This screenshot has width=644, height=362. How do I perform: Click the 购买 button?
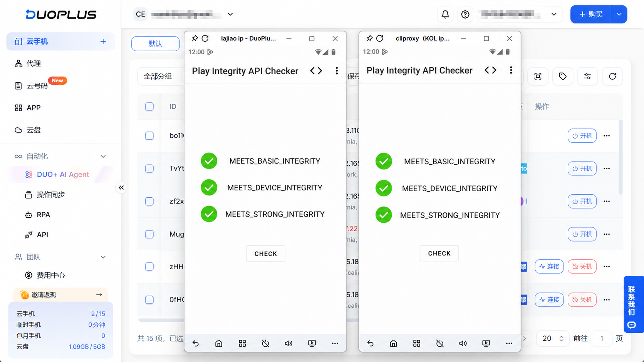click(591, 14)
